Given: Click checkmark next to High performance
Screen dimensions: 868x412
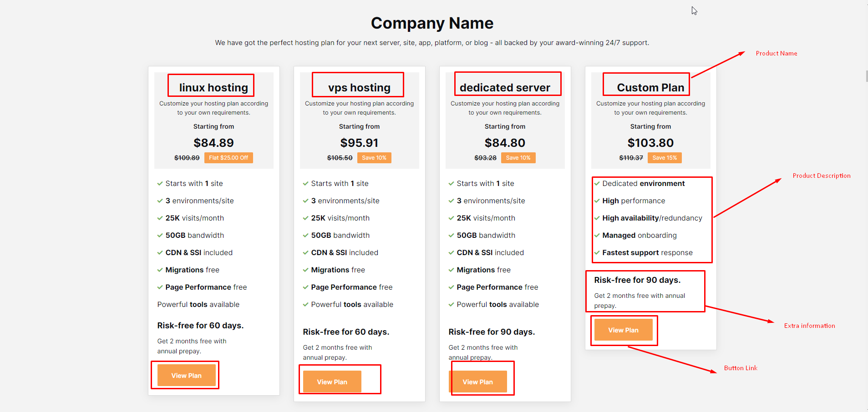Looking at the screenshot, I should [x=597, y=201].
